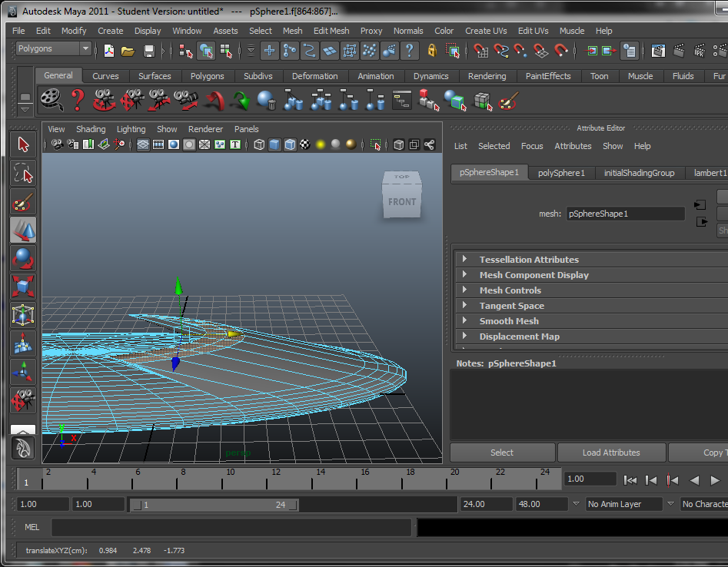Toggle Snap to grids magnet
The image size is (728, 567).
[x=480, y=51]
